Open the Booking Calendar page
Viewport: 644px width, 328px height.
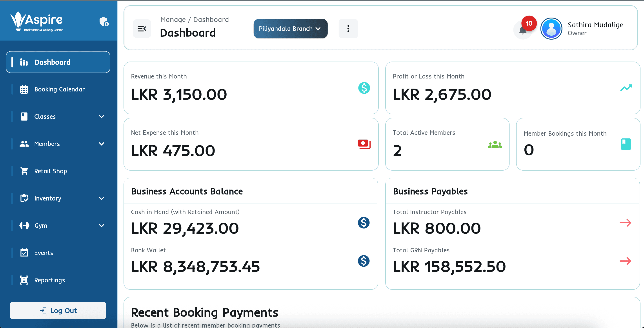pos(59,89)
